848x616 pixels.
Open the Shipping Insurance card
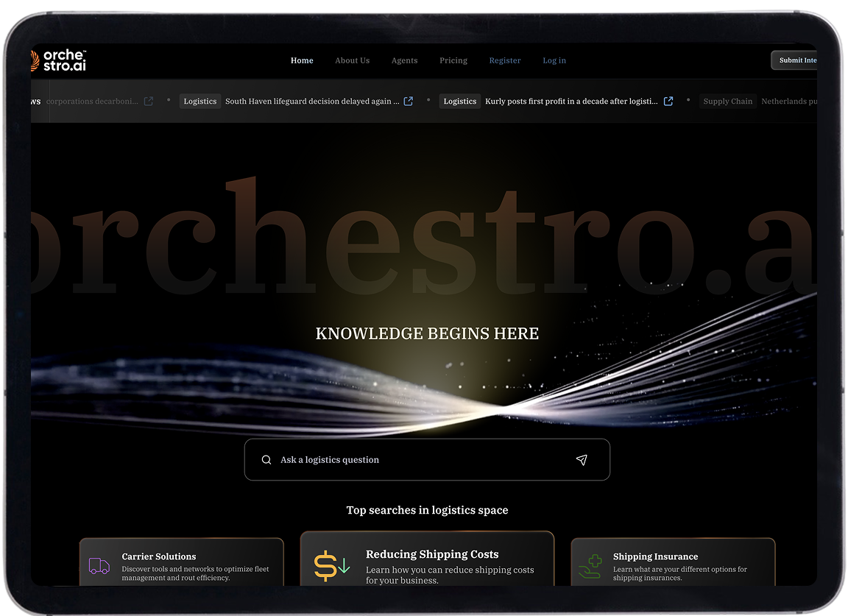click(674, 562)
